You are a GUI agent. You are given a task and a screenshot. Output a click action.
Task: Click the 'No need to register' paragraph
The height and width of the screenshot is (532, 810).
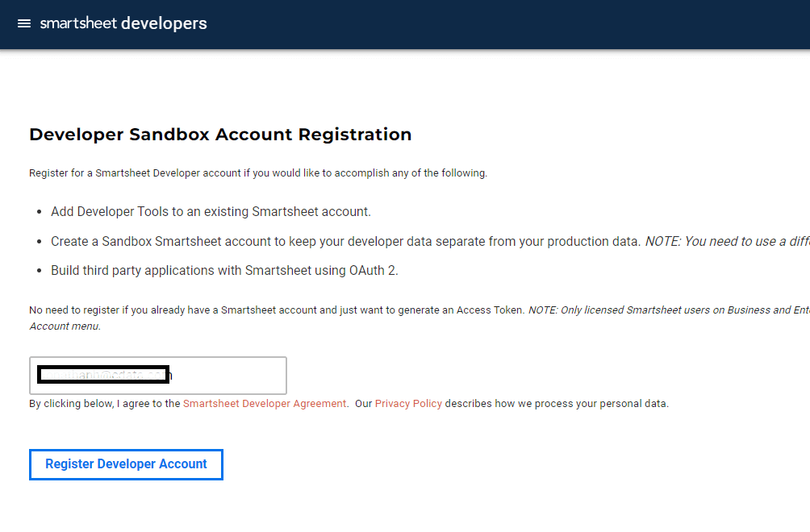tap(276, 310)
